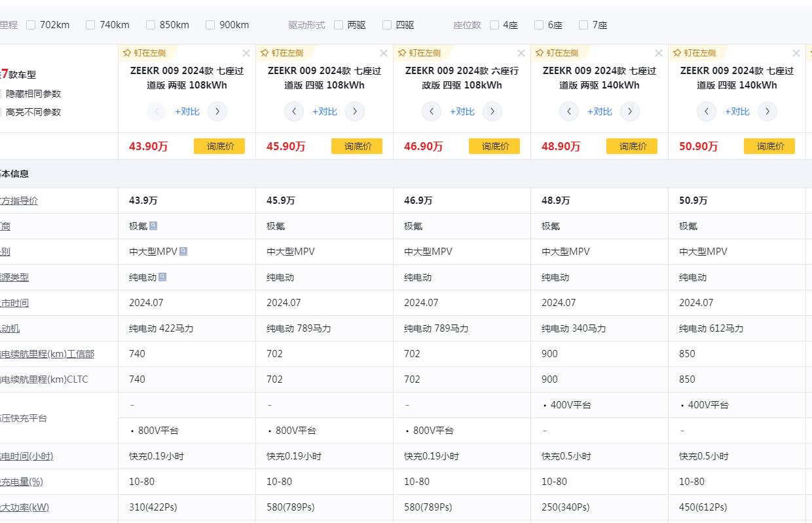Check the 两驱 drive type checkbox
Screen dimensions: 812x523
339,25
